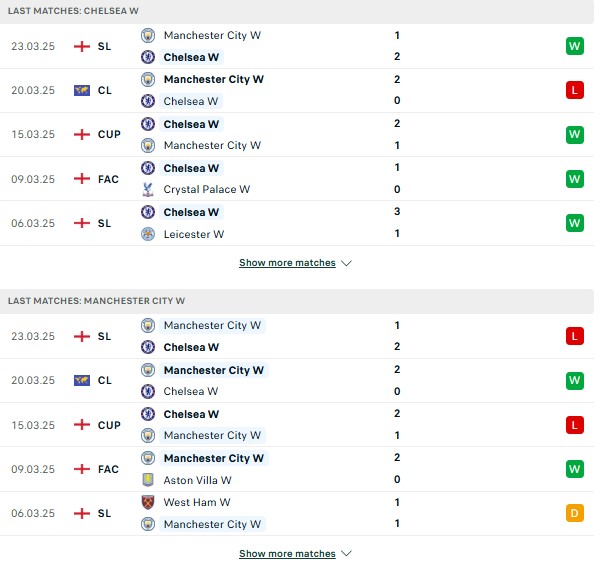
Task: Open the West Ham W team link
Action: click(197, 502)
